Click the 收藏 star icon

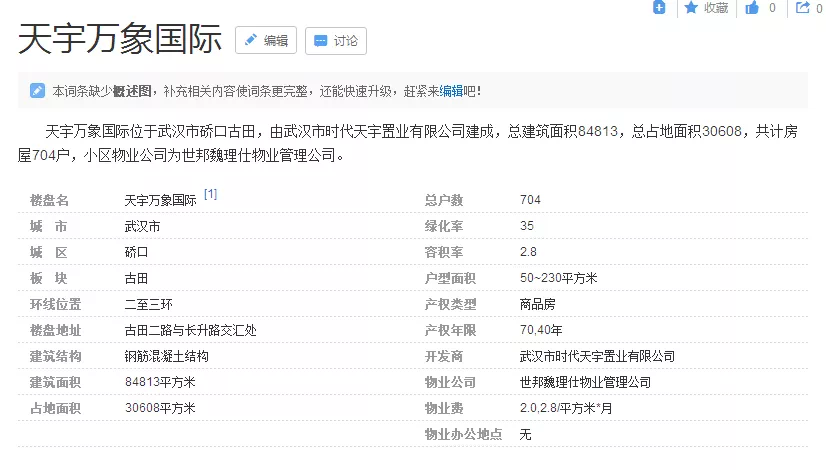point(691,7)
